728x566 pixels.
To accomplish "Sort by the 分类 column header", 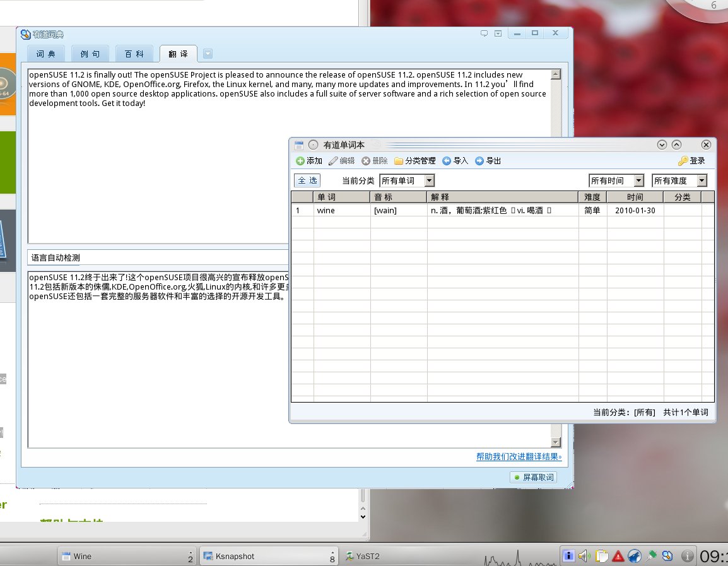I will point(683,198).
